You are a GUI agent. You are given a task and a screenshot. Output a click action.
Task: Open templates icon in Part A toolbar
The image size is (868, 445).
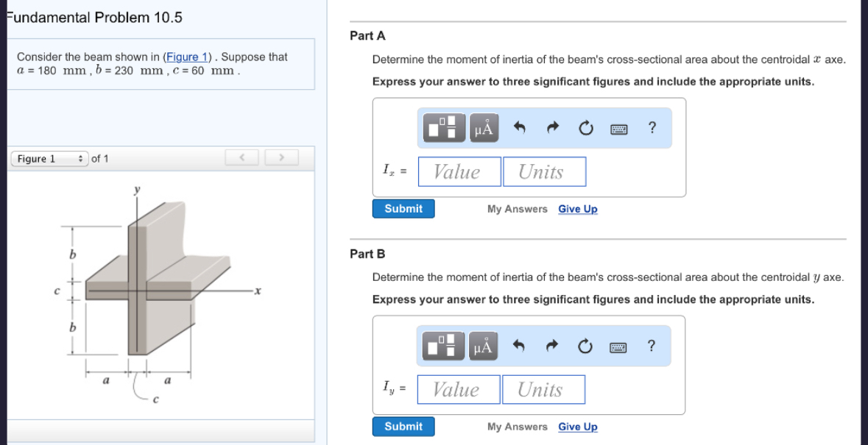tap(445, 128)
